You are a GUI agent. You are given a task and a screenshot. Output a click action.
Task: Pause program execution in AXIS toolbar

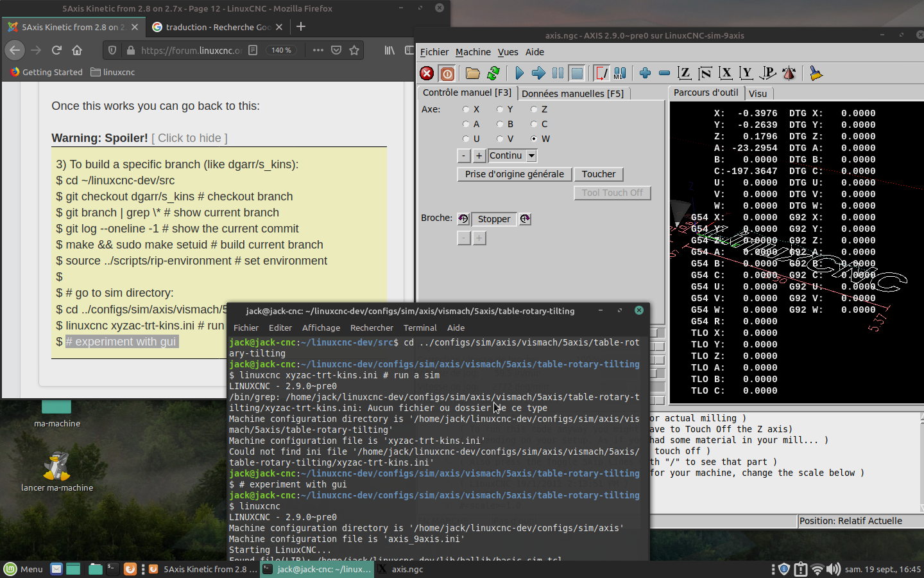558,73
